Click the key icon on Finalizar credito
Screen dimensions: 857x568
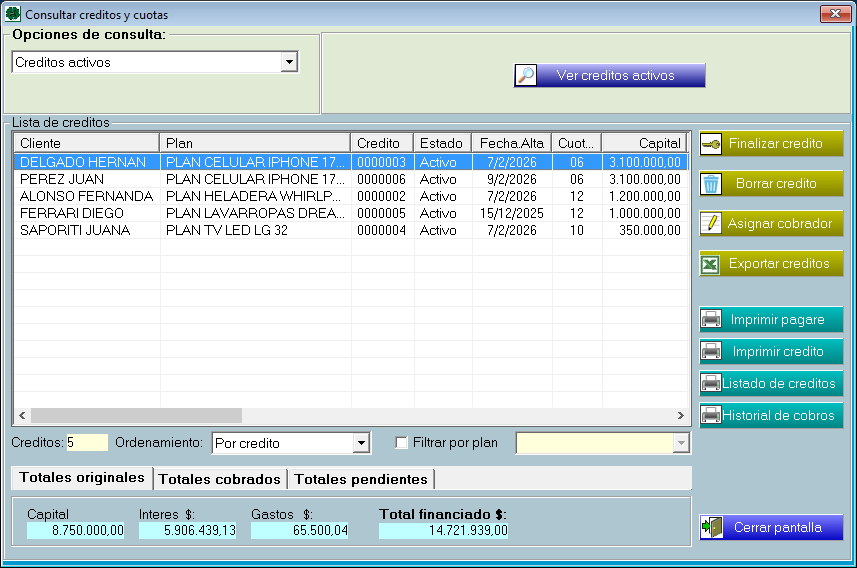pos(711,144)
